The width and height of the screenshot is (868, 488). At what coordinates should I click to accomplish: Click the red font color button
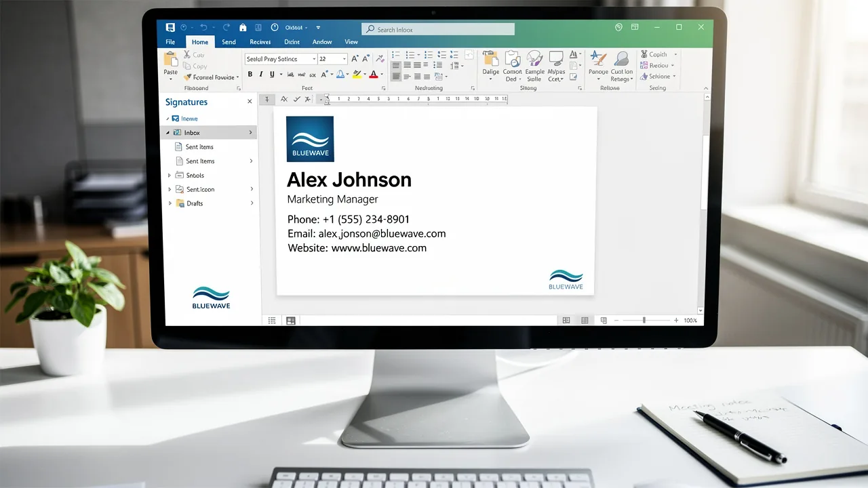pos(373,75)
